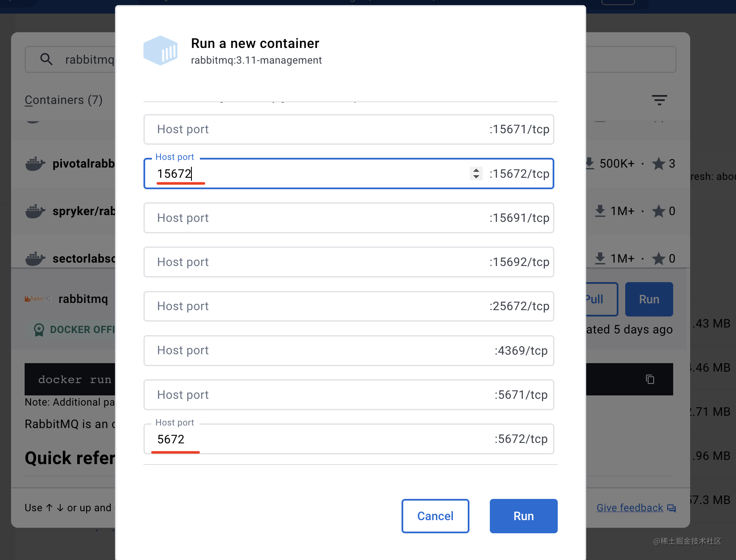Select the spryker result row
The width and height of the screenshot is (736, 560).
[68, 211]
